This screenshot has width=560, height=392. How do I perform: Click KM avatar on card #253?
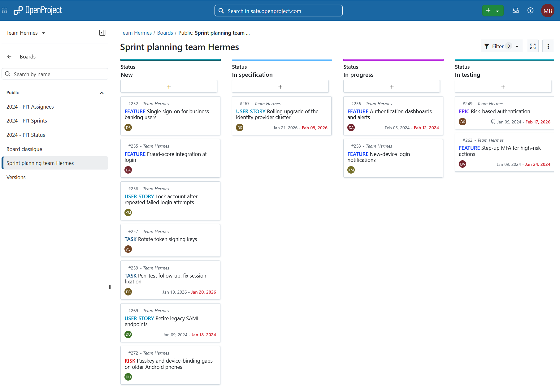351,170
